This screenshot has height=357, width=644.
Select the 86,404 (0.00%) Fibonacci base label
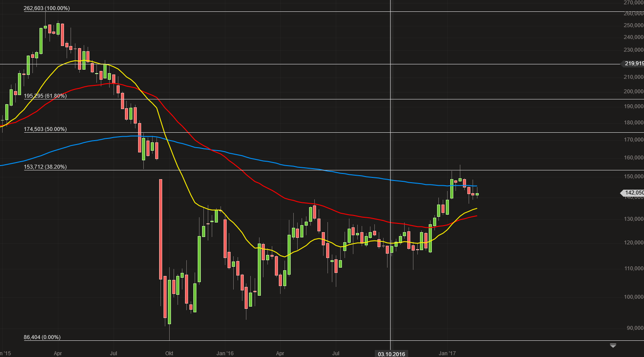pyautogui.click(x=42, y=337)
